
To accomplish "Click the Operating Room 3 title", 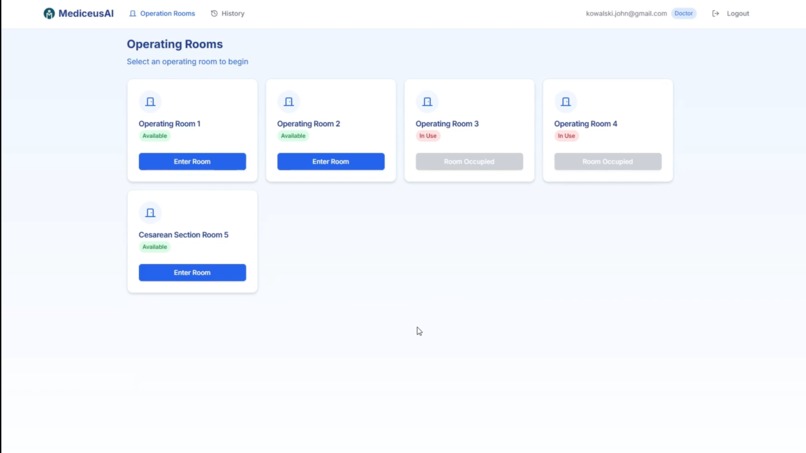I will [x=447, y=123].
